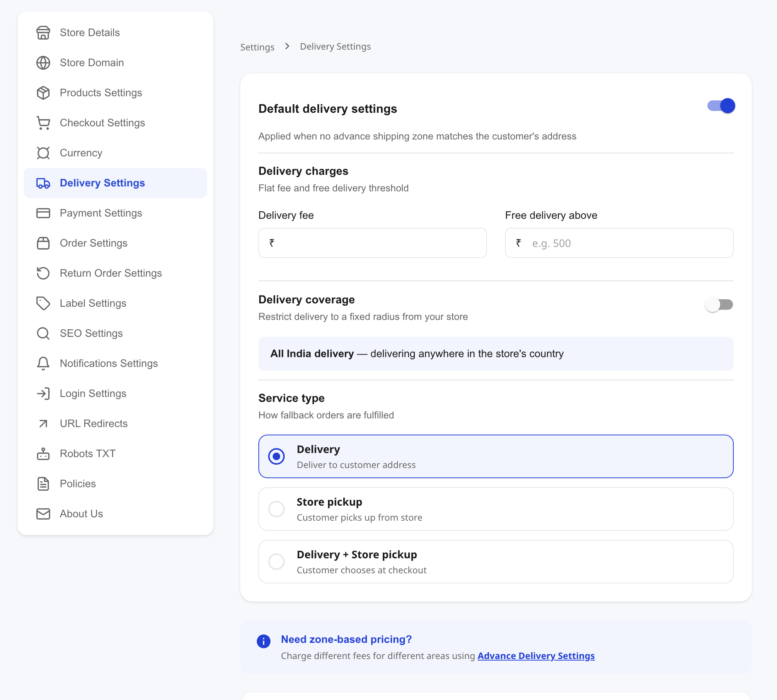Image resolution: width=777 pixels, height=700 pixels.
Task: Click the globe icon beside Store Domain
Action: (x=43, y=63)
